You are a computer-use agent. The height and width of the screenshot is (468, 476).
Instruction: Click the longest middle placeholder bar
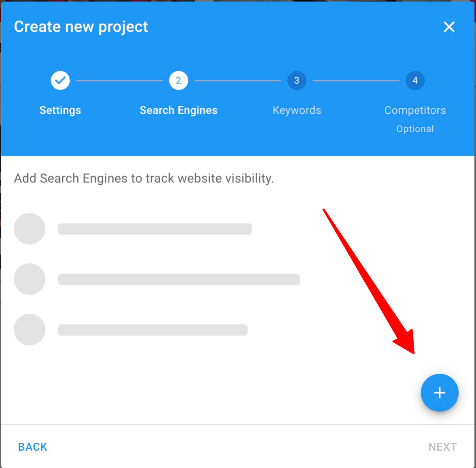coord(179,279)
